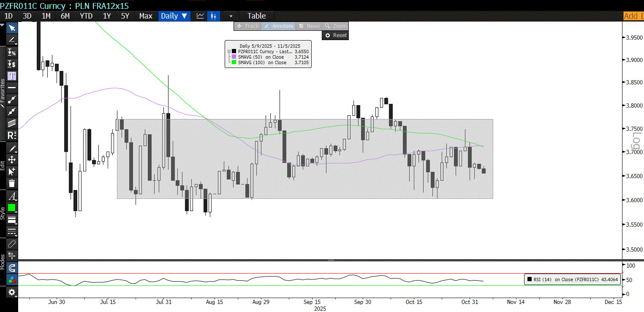Select the move annotation cross-arrows tool
The width and height of the screenshot is (644, 312).
(12, 160)
